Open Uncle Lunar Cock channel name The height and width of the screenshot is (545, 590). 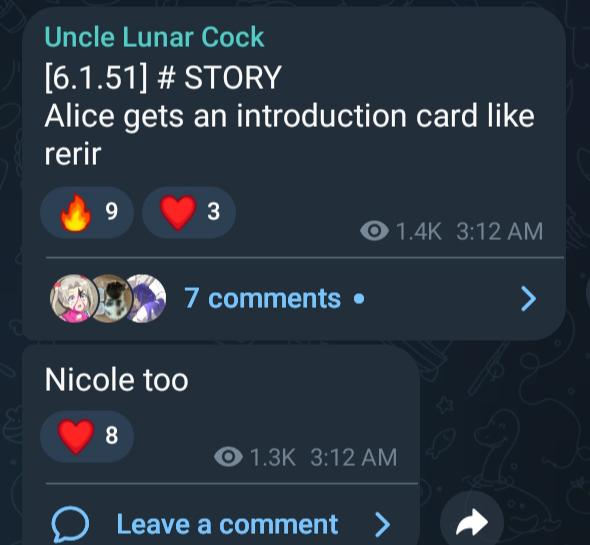[154, 37]
